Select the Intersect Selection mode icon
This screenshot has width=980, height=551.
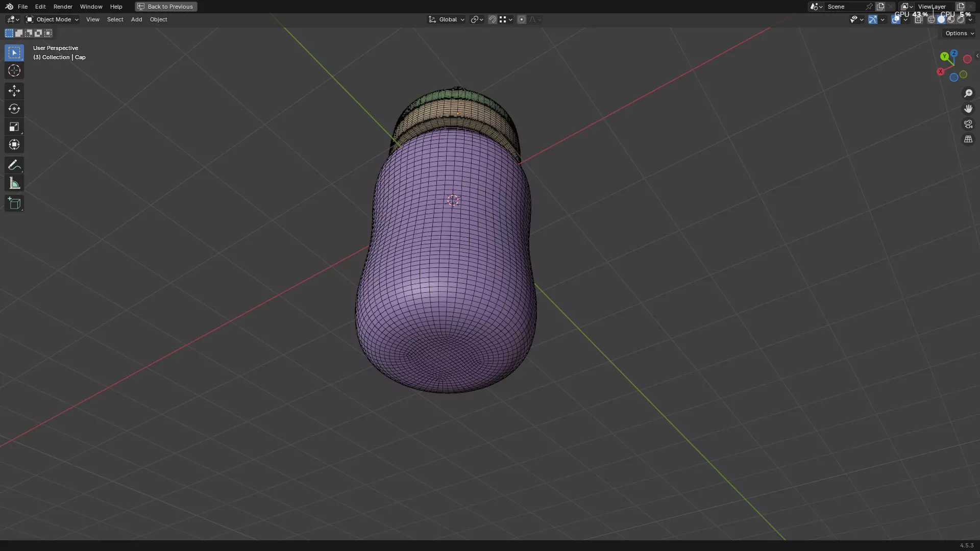(48, 33)
